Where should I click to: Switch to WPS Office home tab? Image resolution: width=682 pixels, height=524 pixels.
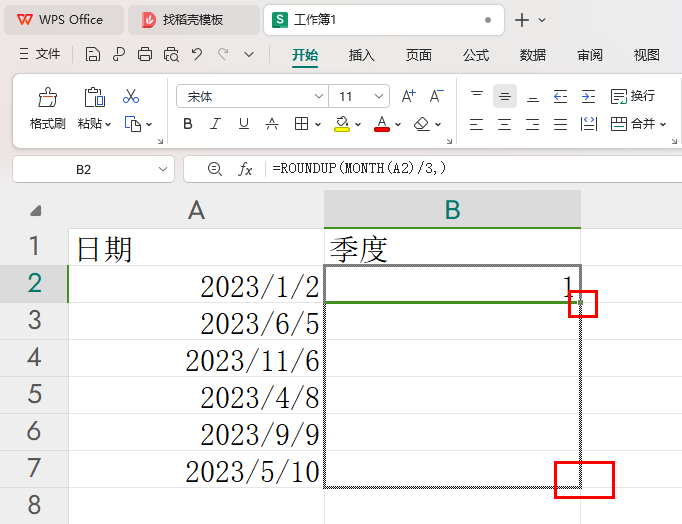pyautogui.click(x=64, y=20)
